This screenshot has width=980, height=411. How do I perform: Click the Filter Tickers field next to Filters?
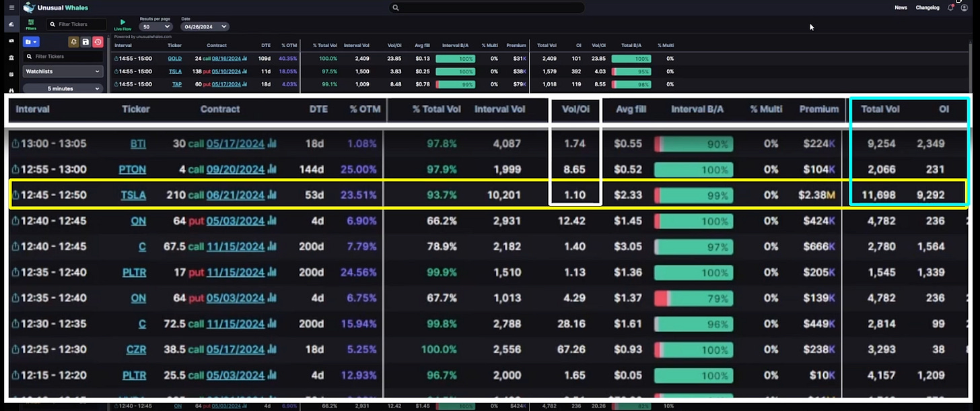pyautogui.click(x=76, y=24)
